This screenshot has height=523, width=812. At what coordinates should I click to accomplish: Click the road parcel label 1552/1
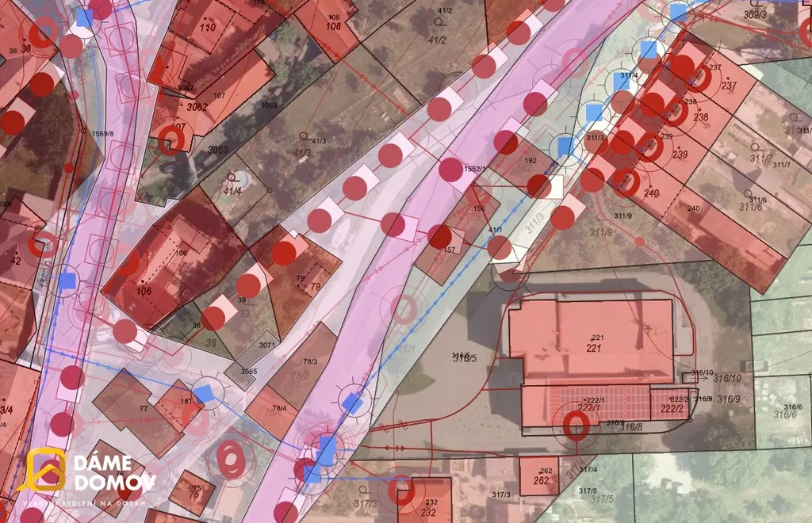(x=474, y=170)
